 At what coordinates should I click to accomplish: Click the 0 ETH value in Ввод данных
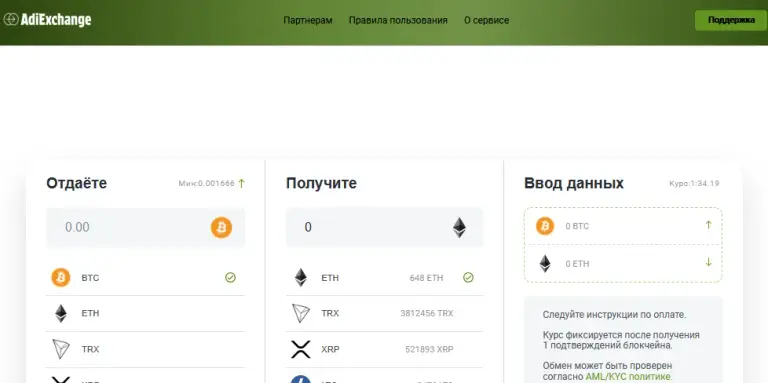(577, 263)
